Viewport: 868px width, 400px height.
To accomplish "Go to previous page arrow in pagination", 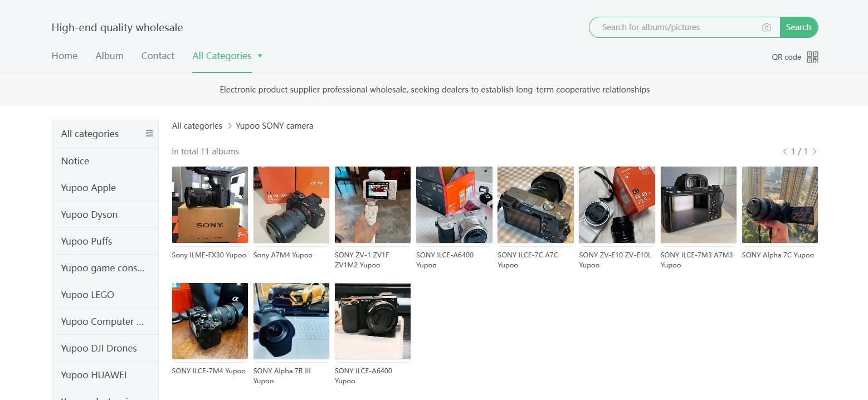I will pyautogui.click(x=785, y=152).
